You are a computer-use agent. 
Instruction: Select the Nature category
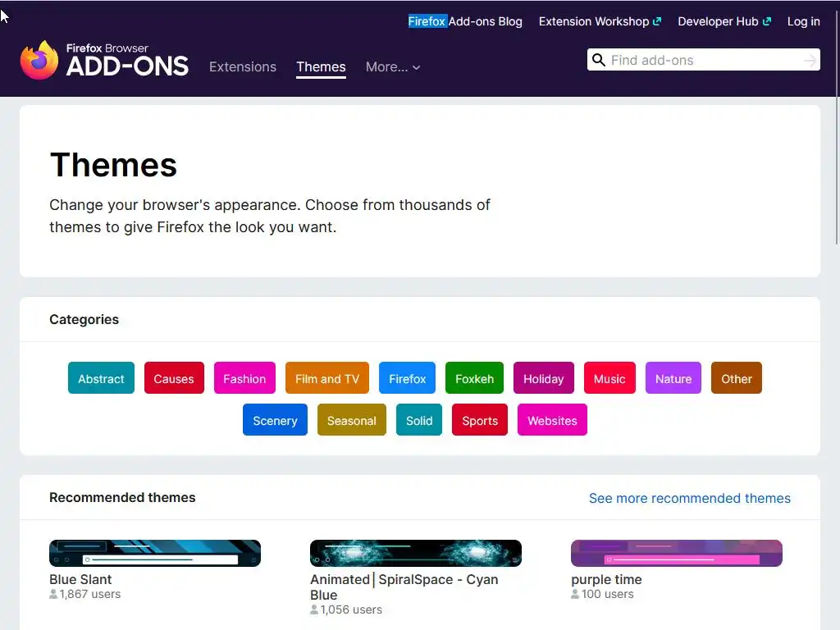click(673, 378)
